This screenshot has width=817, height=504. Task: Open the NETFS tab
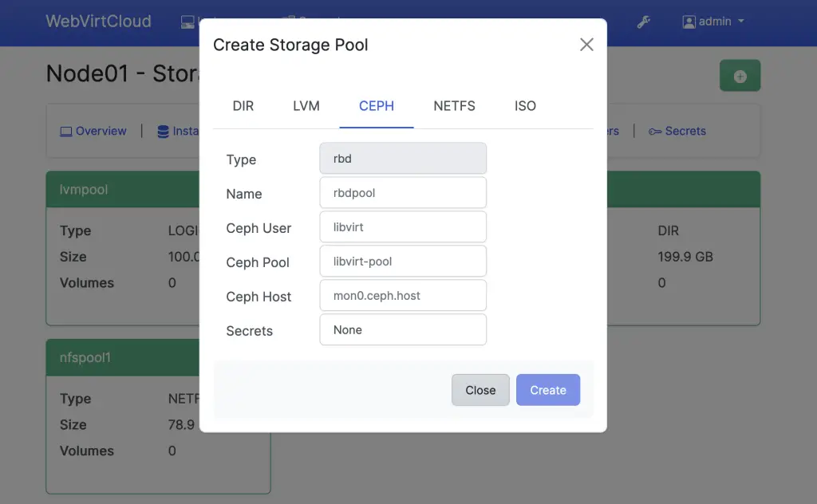[454, 105]
